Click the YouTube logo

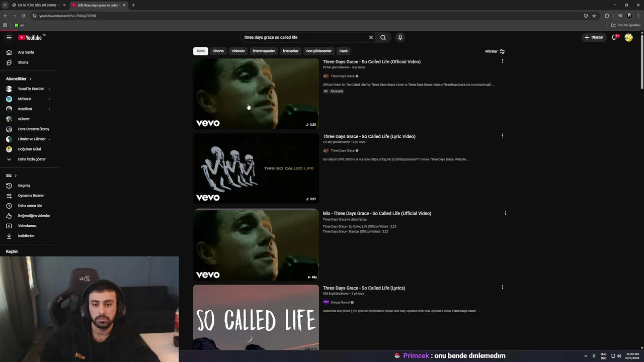(x=30, y=37)
